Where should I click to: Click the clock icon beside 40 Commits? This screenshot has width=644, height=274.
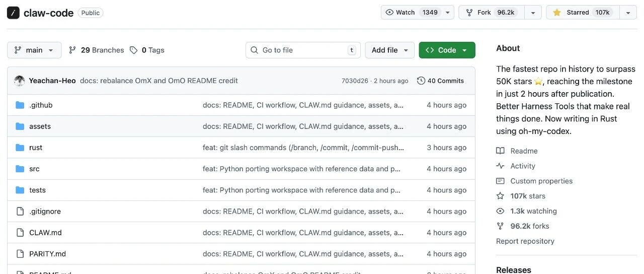pyautogui.click(x=421, y=81)
